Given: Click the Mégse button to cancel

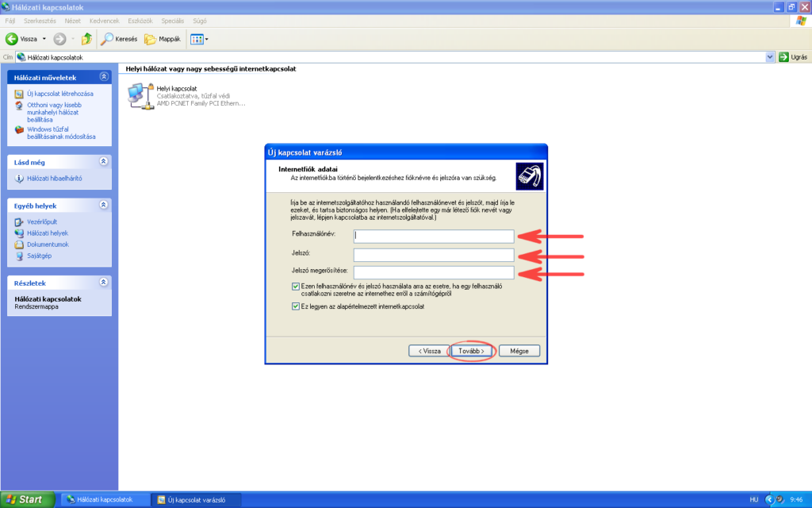Looking at the screenshot, I should (519, 350).
